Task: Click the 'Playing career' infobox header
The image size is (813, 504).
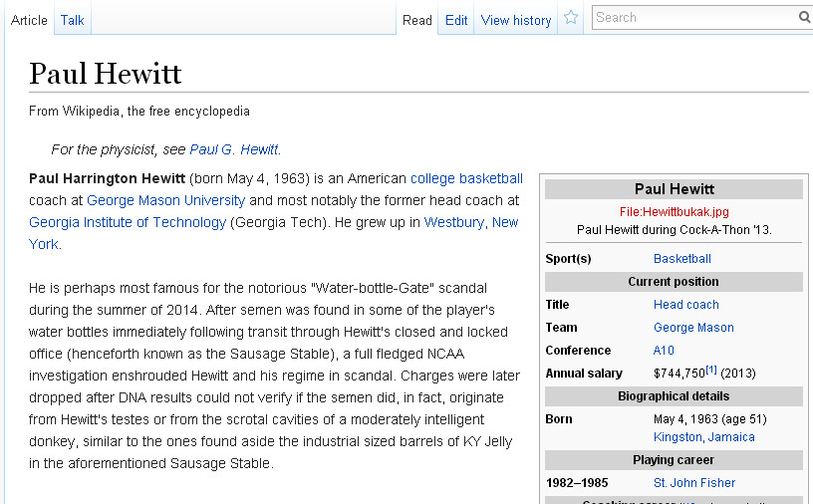Action: coord(674,460)
